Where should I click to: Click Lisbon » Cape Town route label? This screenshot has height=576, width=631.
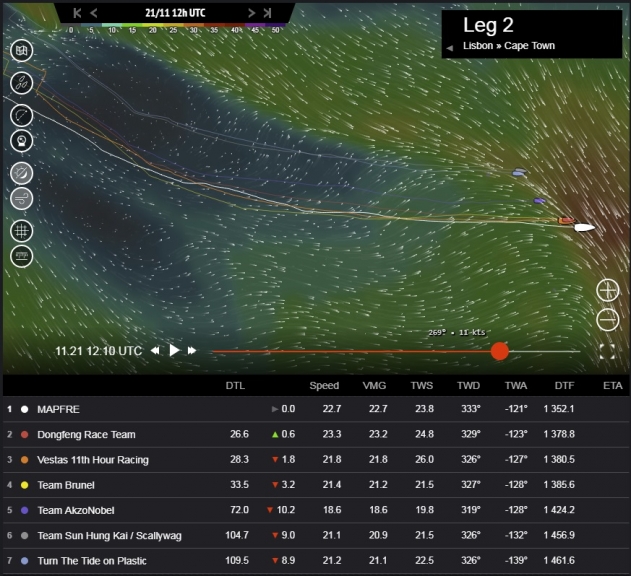(x=509, y=46)
